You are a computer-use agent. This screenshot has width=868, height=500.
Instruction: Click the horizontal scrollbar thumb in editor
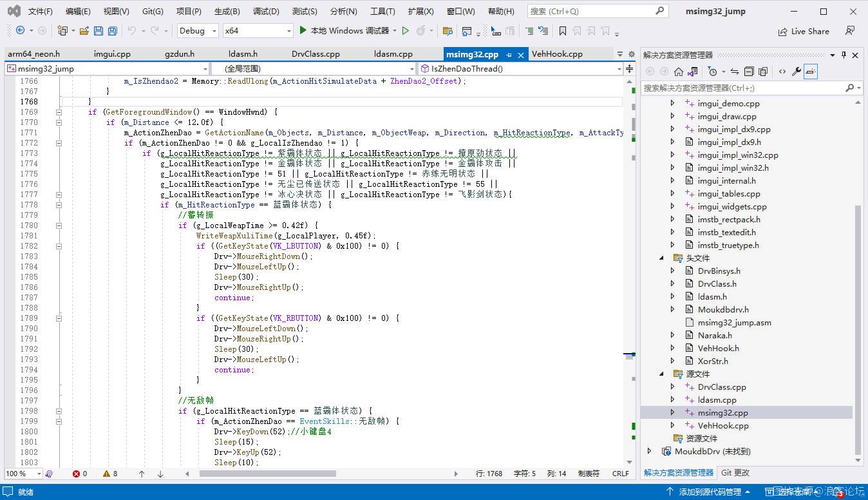pyautogui.click(x=267, y=474)
